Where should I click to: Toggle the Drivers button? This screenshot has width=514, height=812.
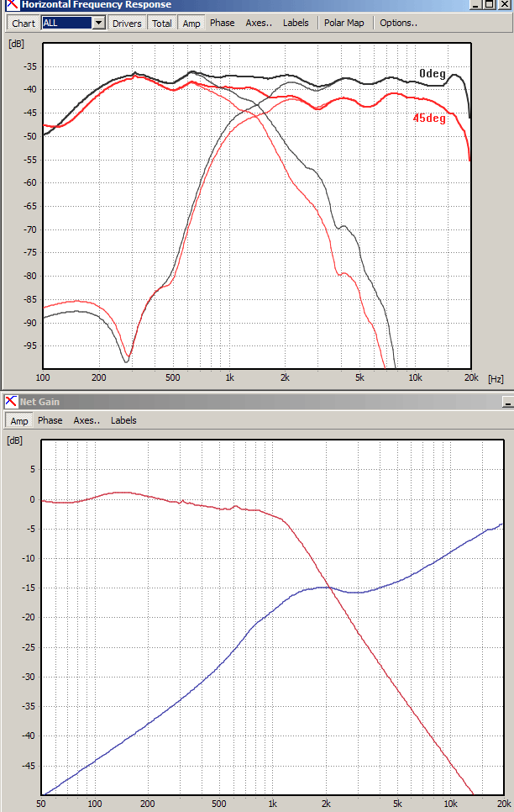[127, 24]
